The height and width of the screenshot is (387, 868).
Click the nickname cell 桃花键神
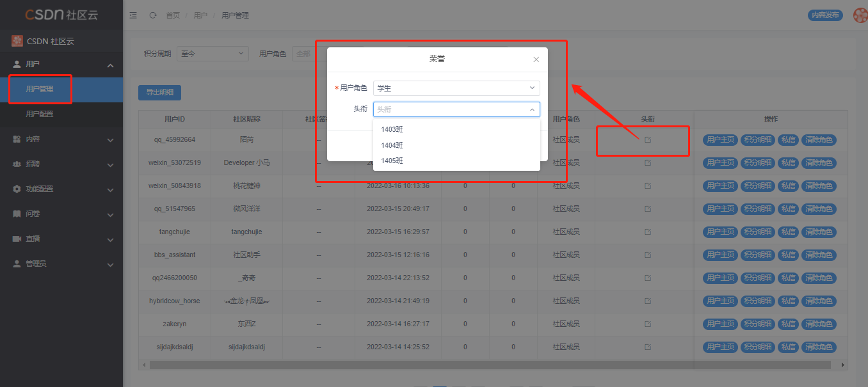coord(246,186)
